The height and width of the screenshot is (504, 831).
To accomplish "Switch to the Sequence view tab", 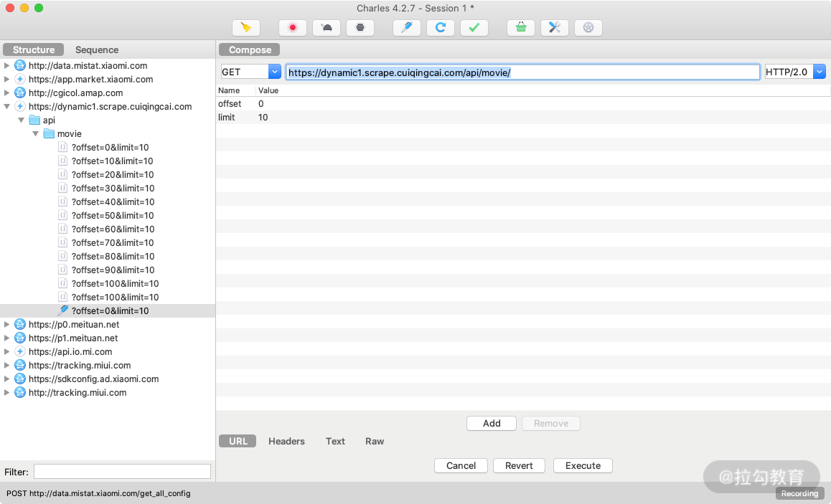I will pyautogui.click(x=97, y=49).
